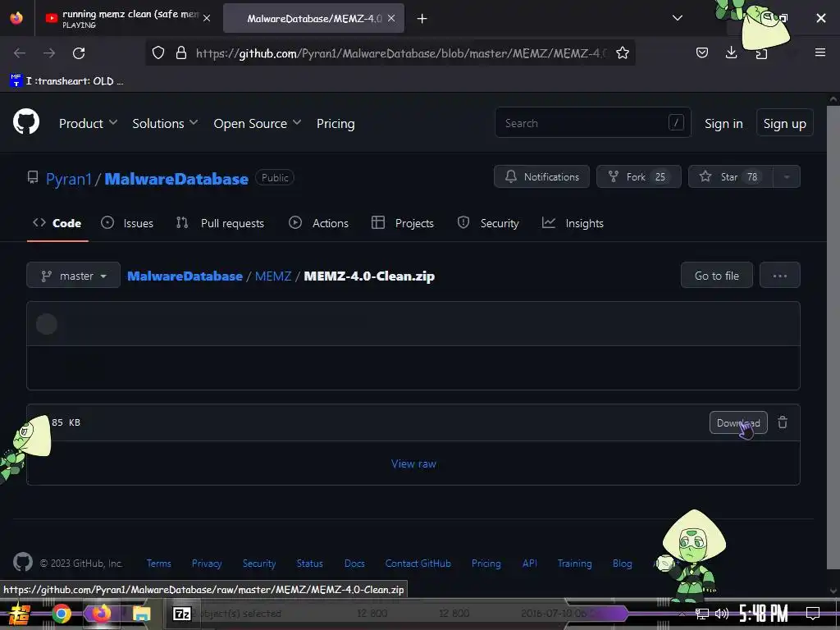Click the padlock site information icon
840x630 pixels.
coord(181,52)
